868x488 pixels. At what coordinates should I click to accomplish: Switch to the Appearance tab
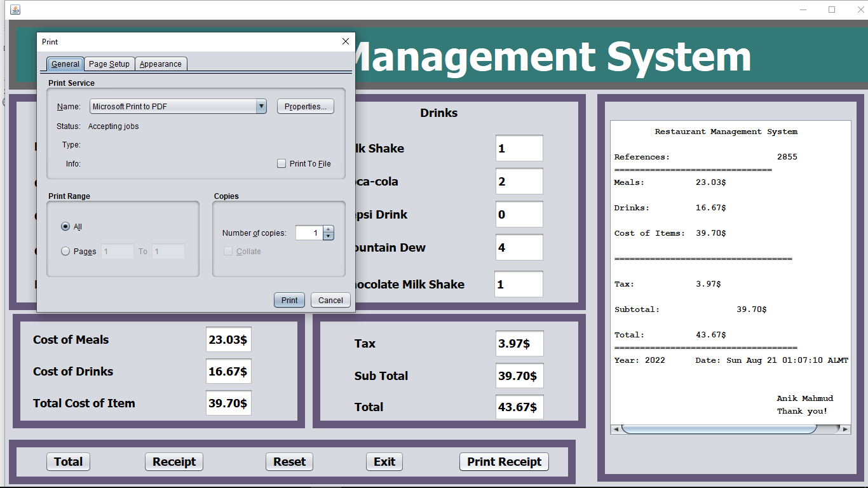tap(161, 64)
